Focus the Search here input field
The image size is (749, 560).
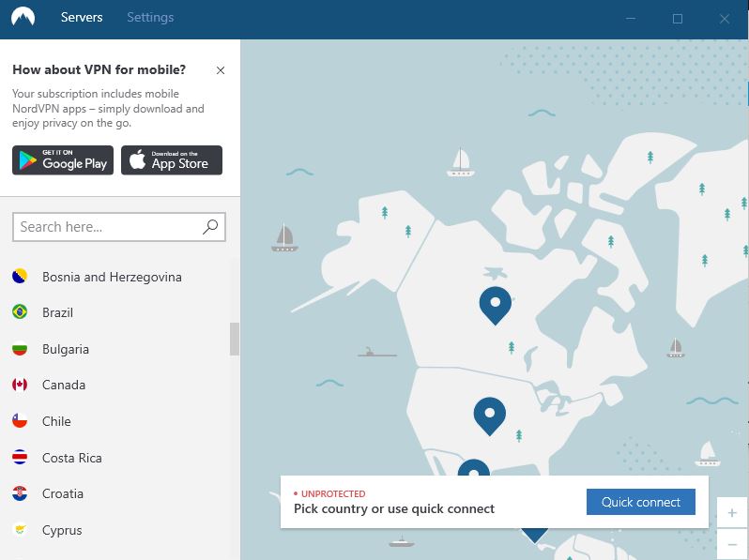tap(119, 227)
